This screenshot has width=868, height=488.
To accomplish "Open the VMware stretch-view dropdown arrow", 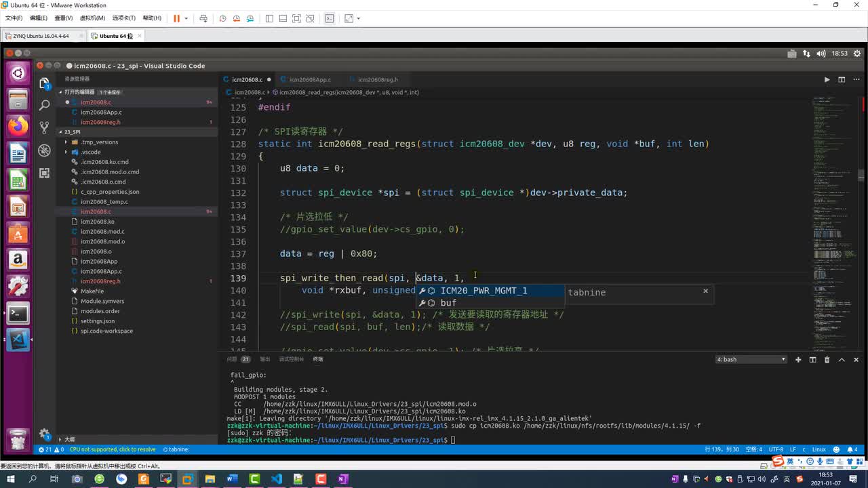I will pos(358,18).
